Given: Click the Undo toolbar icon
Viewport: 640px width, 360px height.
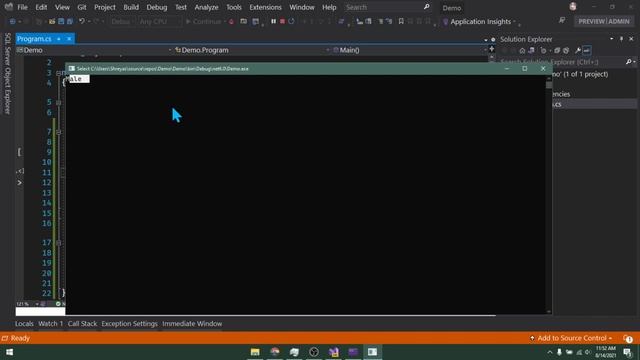Looking at the screenshot, I should point(82,21).
